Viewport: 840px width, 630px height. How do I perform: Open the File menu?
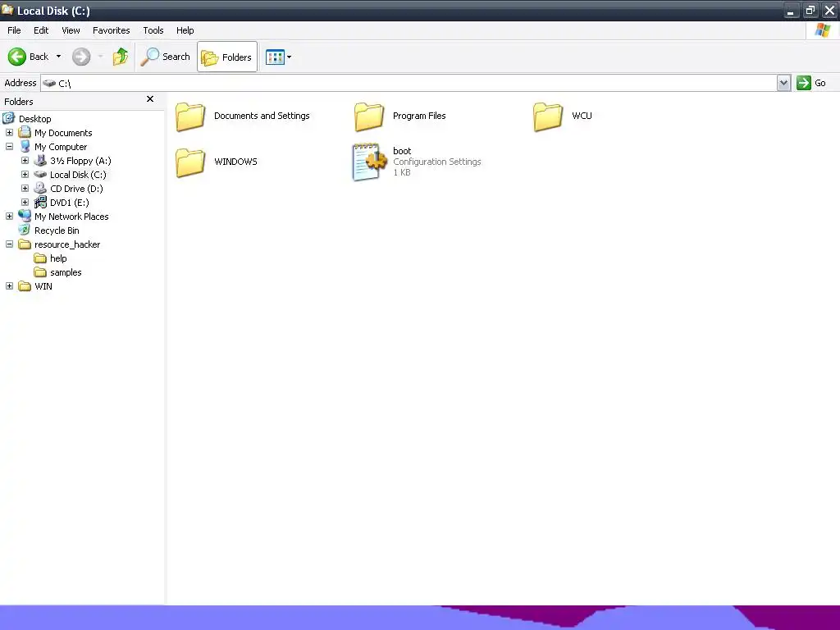click(x=14, y=30)
